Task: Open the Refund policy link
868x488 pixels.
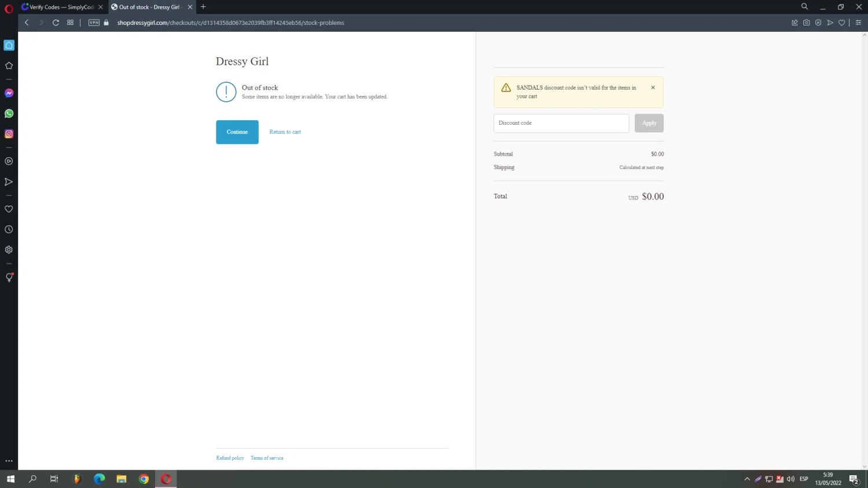Action: (x=230, y=458)
